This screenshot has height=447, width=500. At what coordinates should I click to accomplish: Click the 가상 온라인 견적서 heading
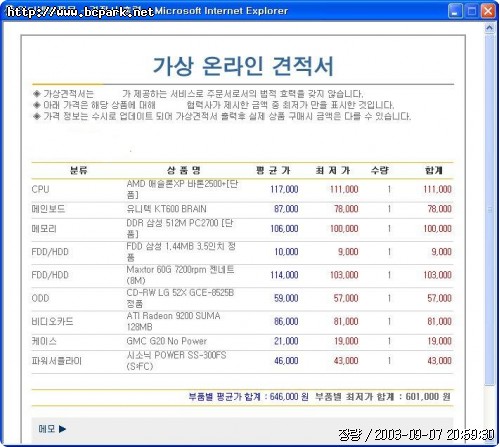pos(243,66)
